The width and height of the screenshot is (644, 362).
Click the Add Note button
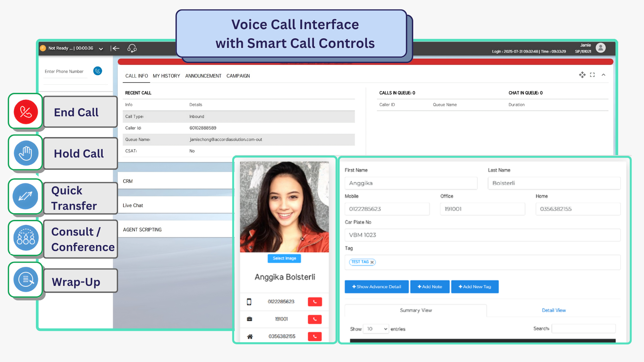(430, 287)
